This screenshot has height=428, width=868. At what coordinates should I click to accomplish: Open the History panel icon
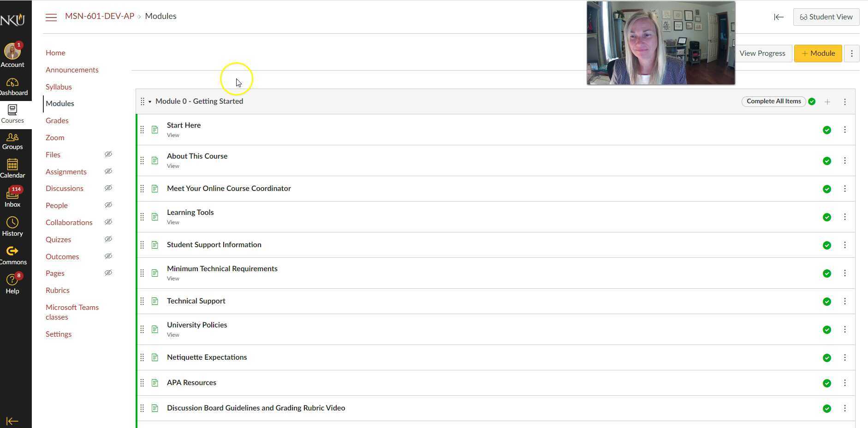tap(12, 224)
